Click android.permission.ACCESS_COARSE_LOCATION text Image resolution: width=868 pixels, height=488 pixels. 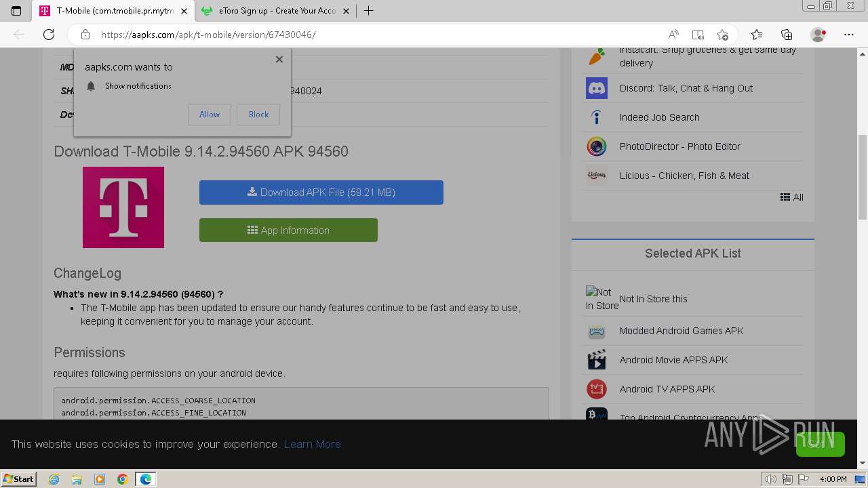pos(158,401)
